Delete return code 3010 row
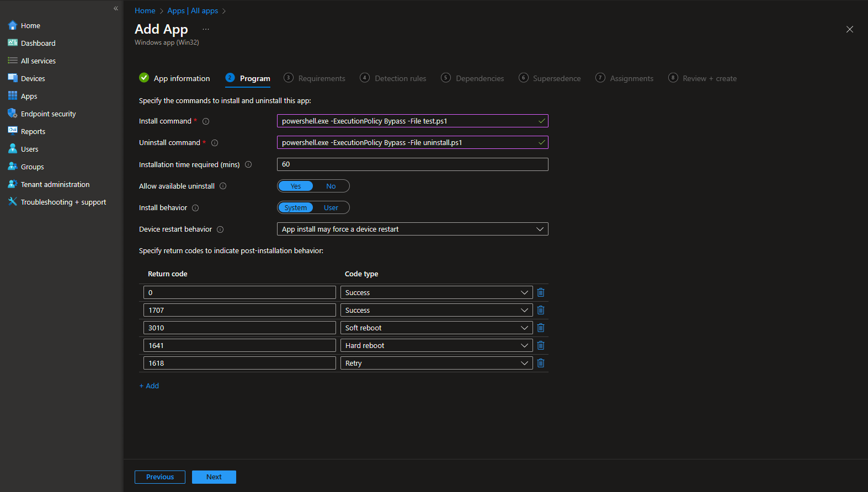This screenshot has height=492, width=868. point(541,328)
